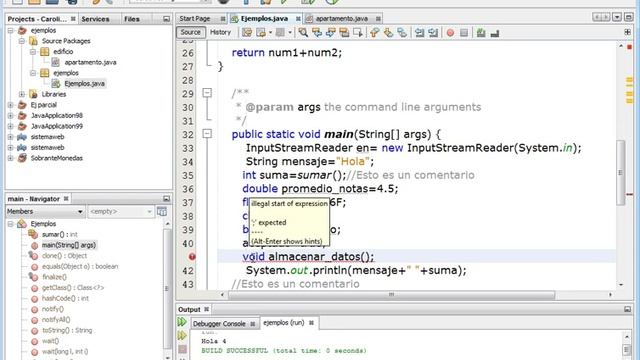Toggle Rectangular Selection icon
The image size is (640, 360).
[x=358, y=33]
